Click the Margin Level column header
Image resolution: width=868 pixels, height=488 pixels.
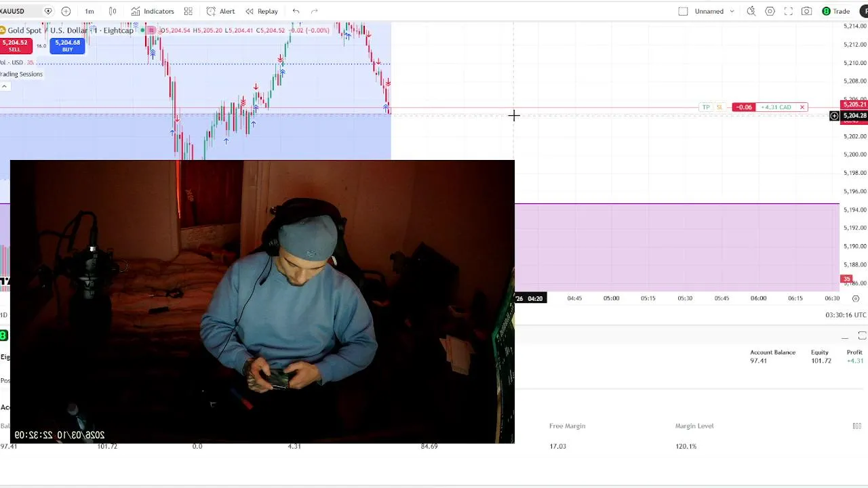click(694, 426)
